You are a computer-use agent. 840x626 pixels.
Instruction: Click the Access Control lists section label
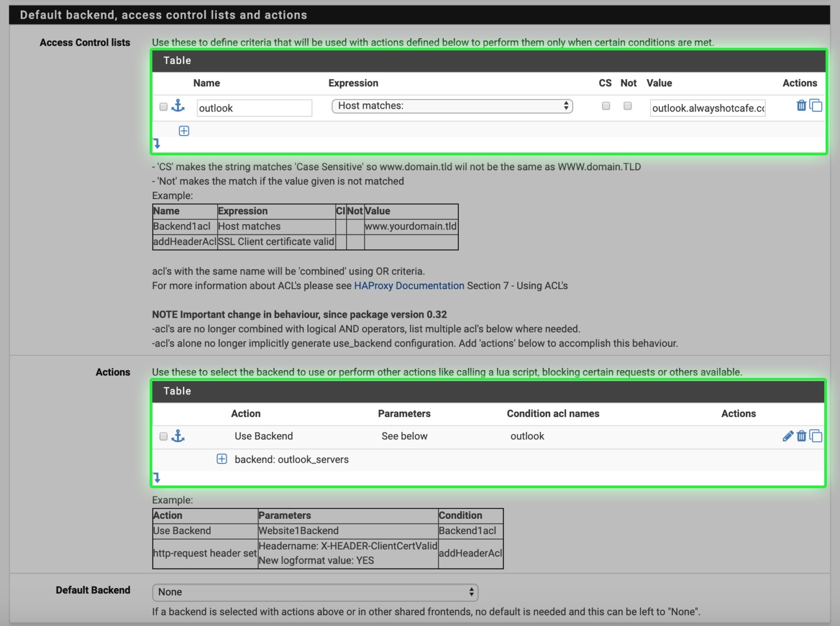click(85, 42)
